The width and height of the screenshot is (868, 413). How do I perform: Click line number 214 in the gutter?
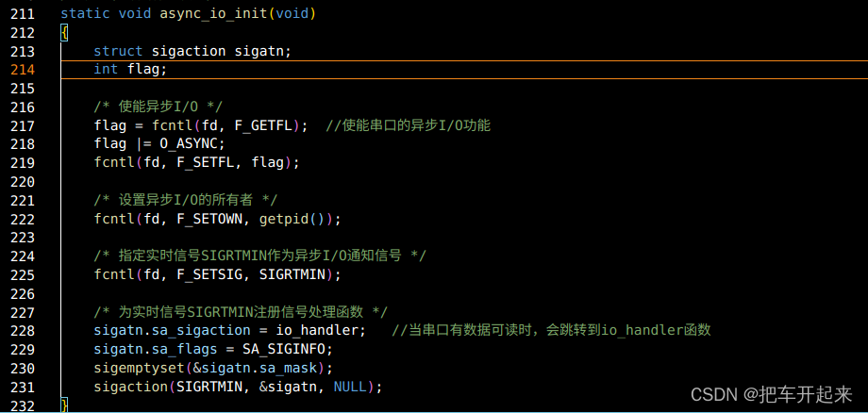22,70
